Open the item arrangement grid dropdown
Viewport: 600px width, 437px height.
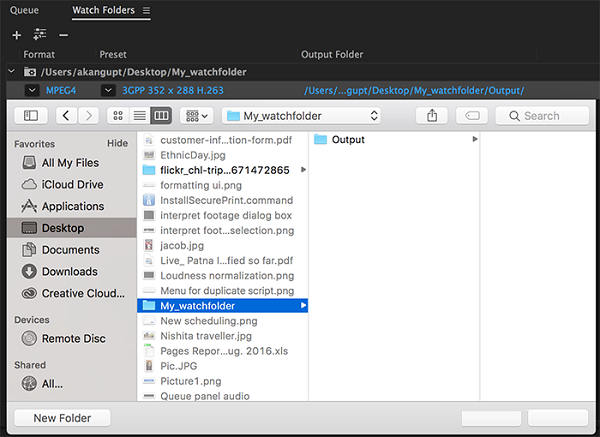194,116
